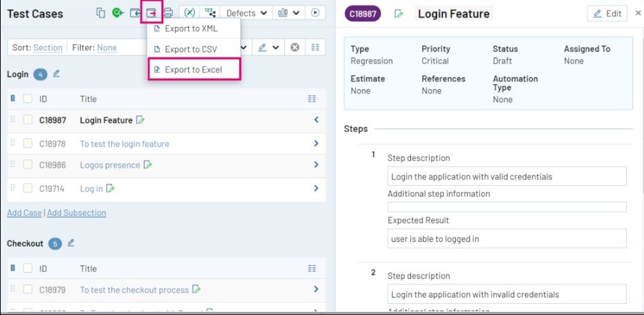Open the Defects dropdown
Screen dimensions: 644x315
246,12
